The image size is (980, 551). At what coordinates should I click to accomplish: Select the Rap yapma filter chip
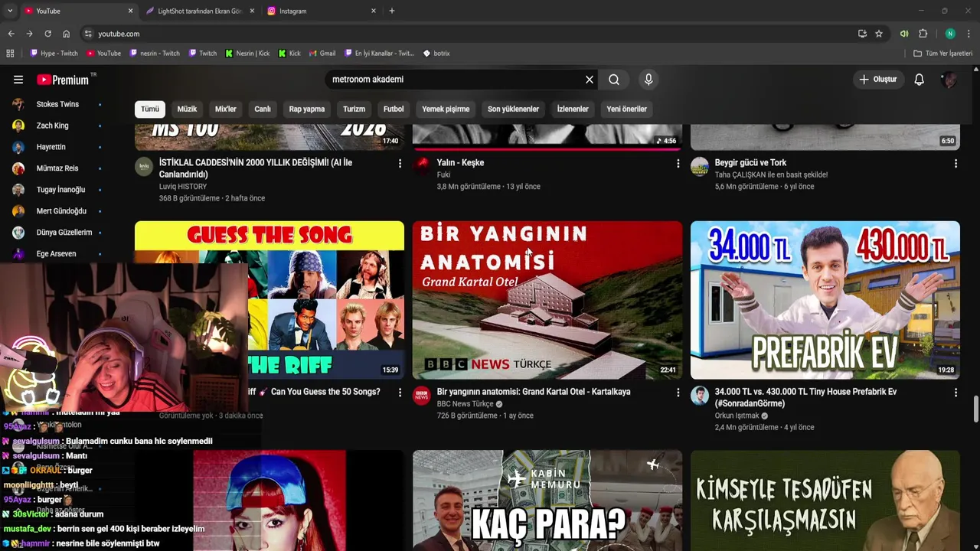coord(307,109)
